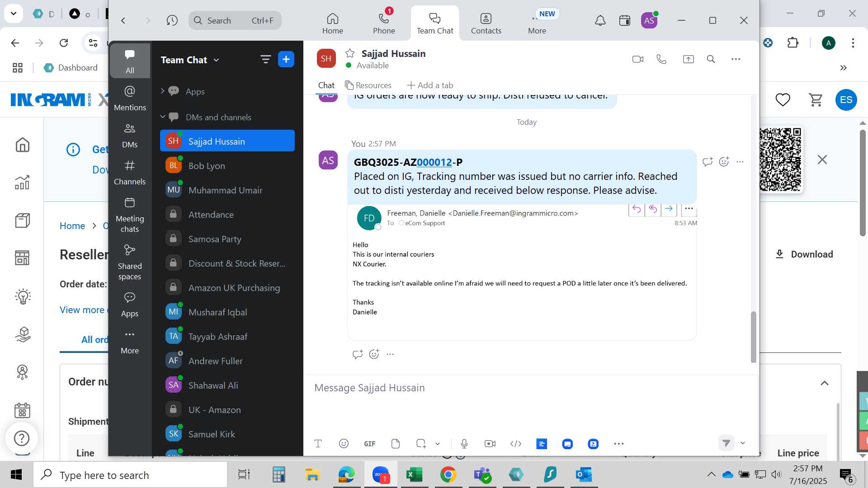Reply in thread on your message

click(708, 161)
